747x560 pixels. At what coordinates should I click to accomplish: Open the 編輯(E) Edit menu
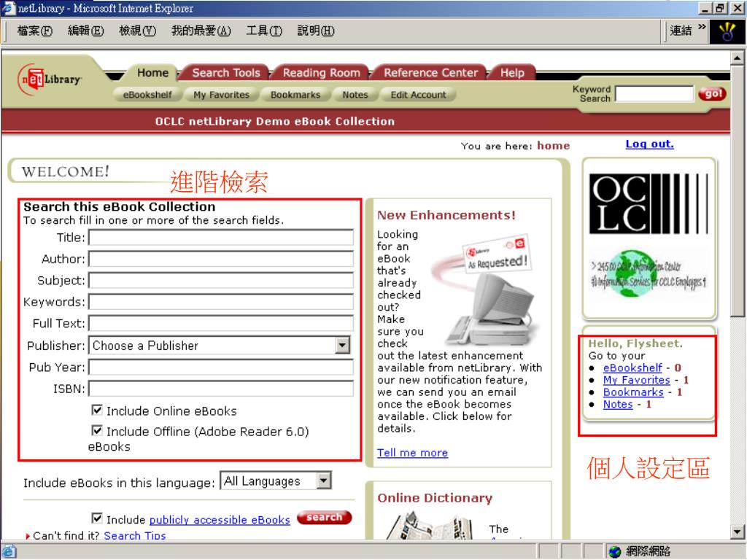(86, 31)
